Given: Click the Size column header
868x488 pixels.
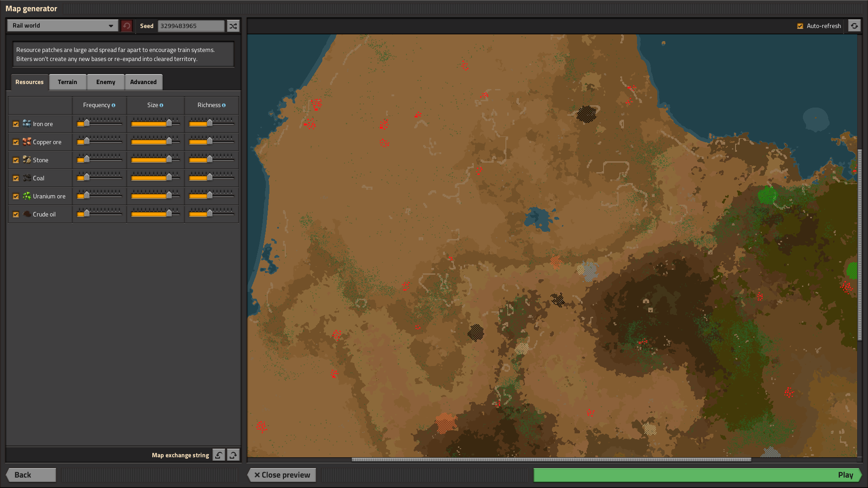Looking at the screenshot, I should pyautogui.click(x=155, y=105).
